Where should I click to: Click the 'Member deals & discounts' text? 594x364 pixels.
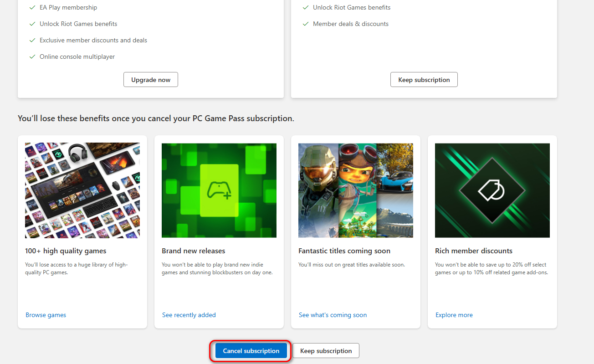point(351,24)
